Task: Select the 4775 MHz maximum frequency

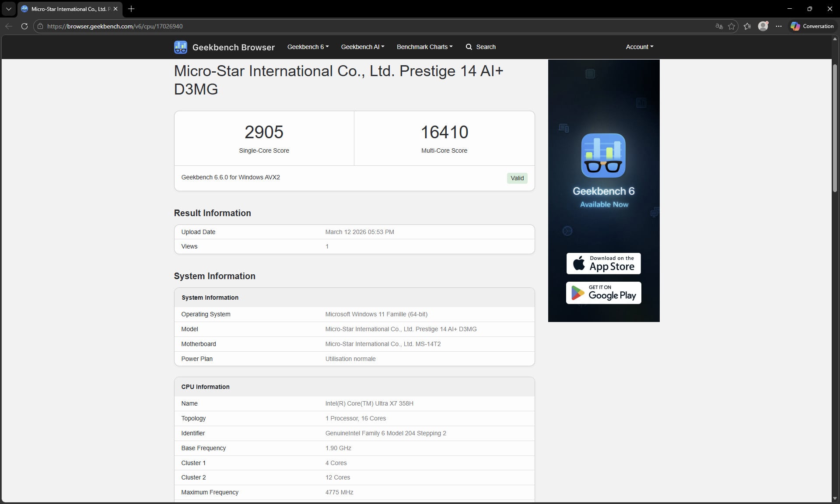Action: click(339, 492)
